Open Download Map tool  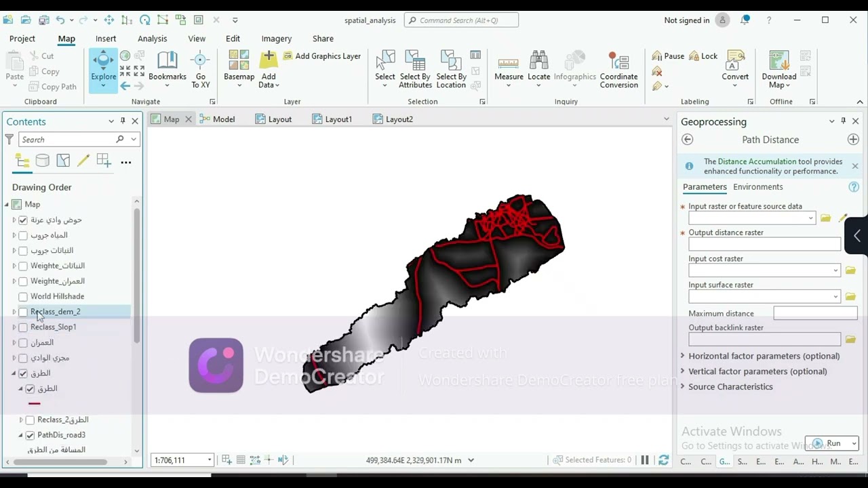[x=779, y=69]
